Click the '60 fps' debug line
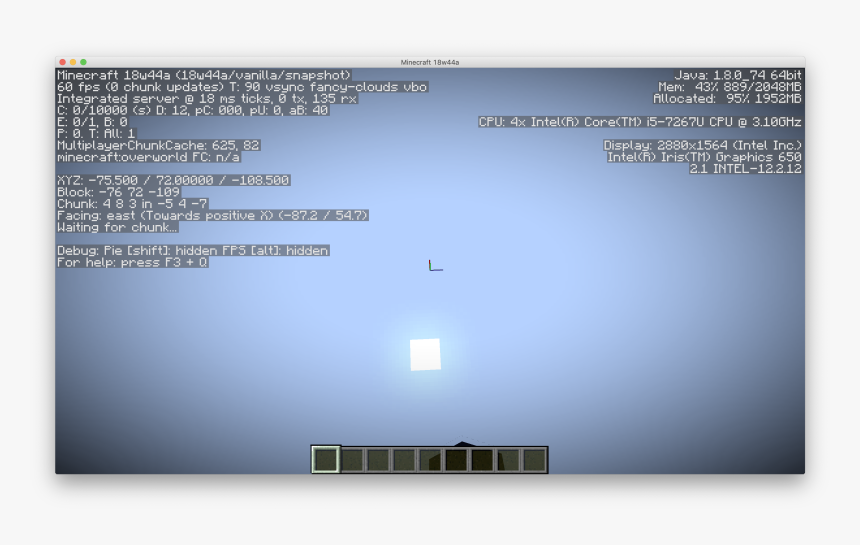The image size is (860, 545). coord(242,87)
